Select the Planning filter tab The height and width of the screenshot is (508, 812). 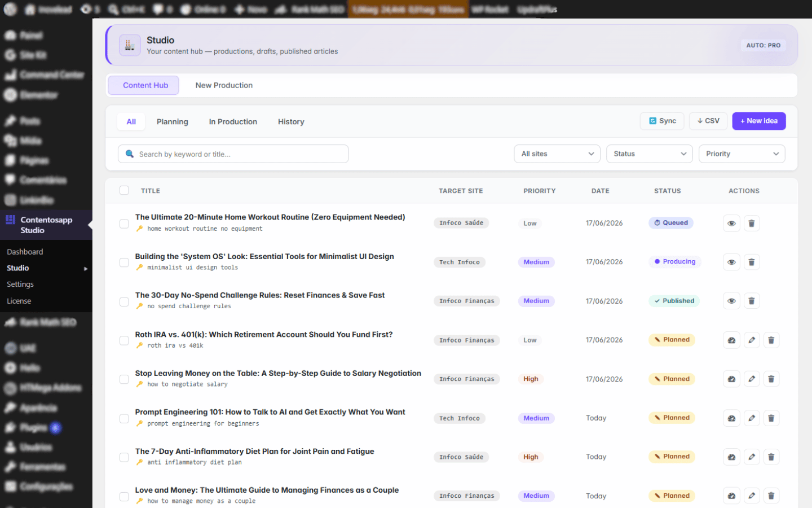(x=173, y=122)
